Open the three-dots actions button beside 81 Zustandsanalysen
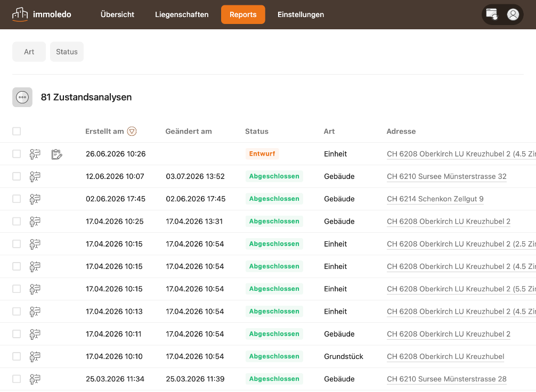 click(22, 97)
